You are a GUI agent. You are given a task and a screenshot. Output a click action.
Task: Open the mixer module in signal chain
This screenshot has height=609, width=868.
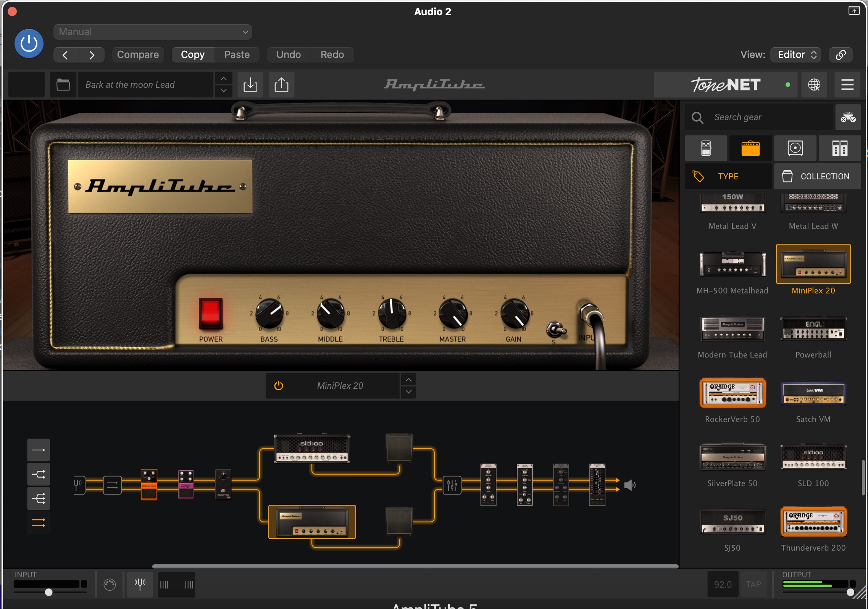pos(452,485)
